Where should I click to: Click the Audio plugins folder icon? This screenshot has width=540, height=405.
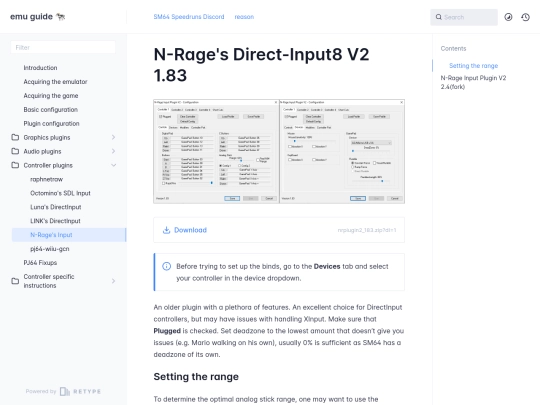[15, 151]
